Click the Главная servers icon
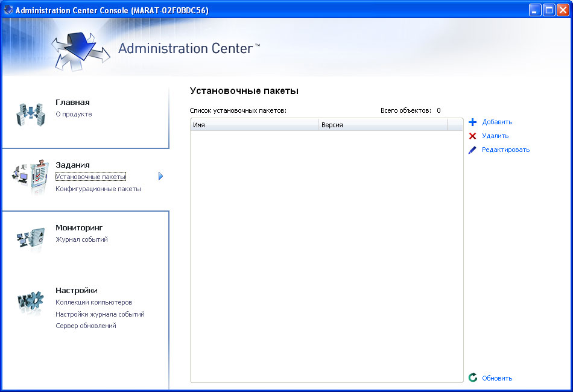Viewport: 573px width, 392px height. coord(31,115)
